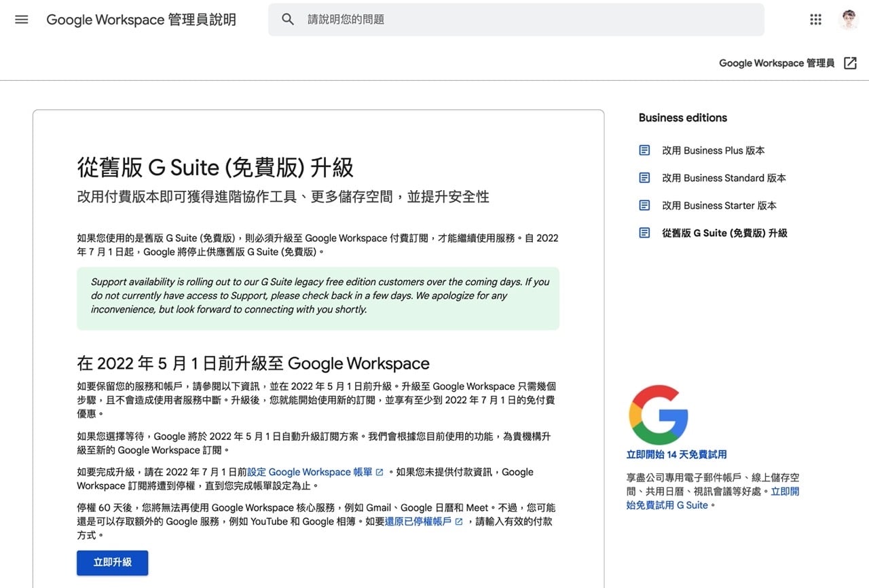Go to 改用 Business Plus 版本 article
Viewport: 869px width, 588px height.
tap(714, 150)
